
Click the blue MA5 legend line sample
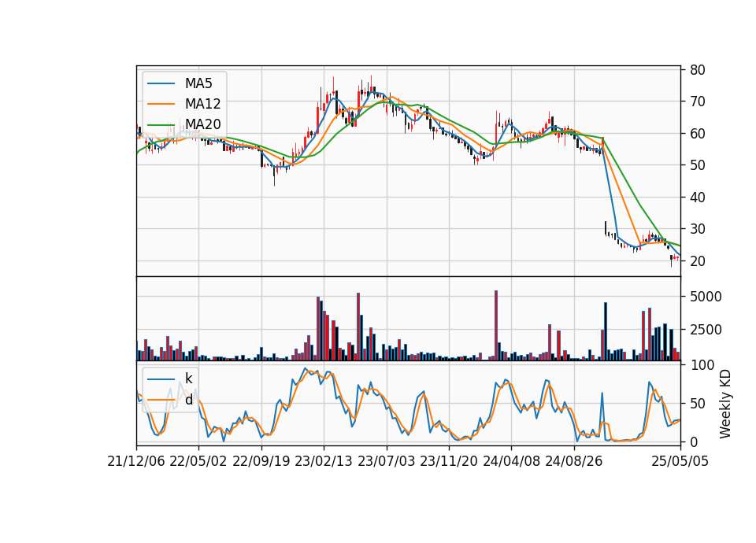[161, 83]
